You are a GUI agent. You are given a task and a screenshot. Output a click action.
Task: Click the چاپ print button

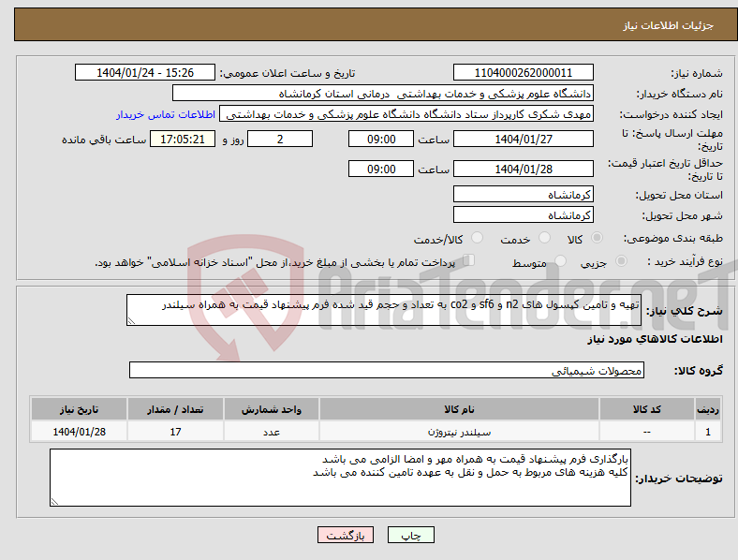point(411,535)
